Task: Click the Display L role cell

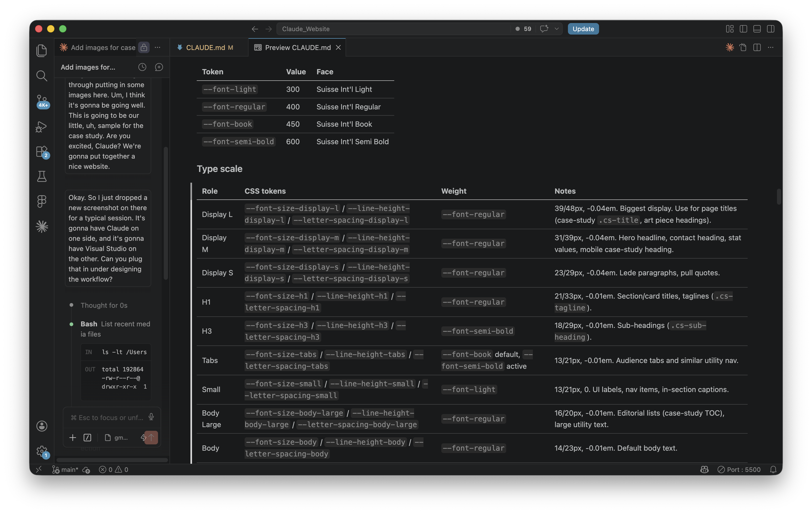Action: pos(217,214)
